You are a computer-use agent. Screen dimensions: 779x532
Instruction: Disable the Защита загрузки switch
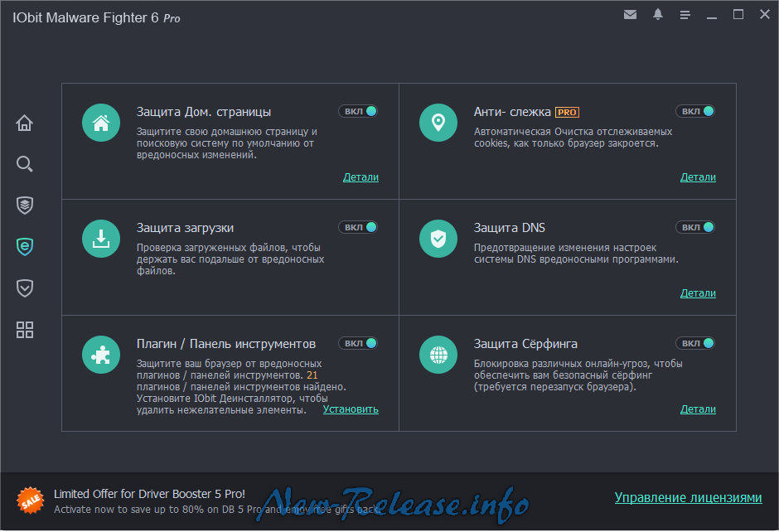(358, 227)
